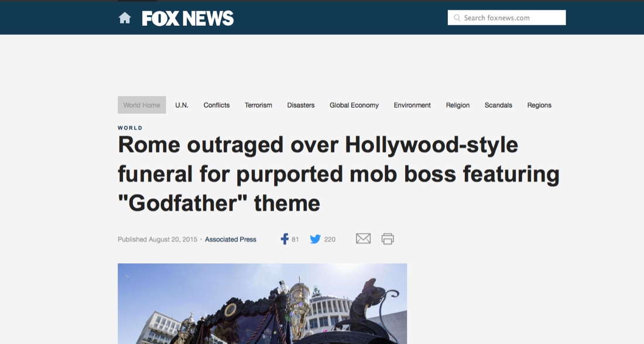Email this article using the envelope icon

(363, 239)
